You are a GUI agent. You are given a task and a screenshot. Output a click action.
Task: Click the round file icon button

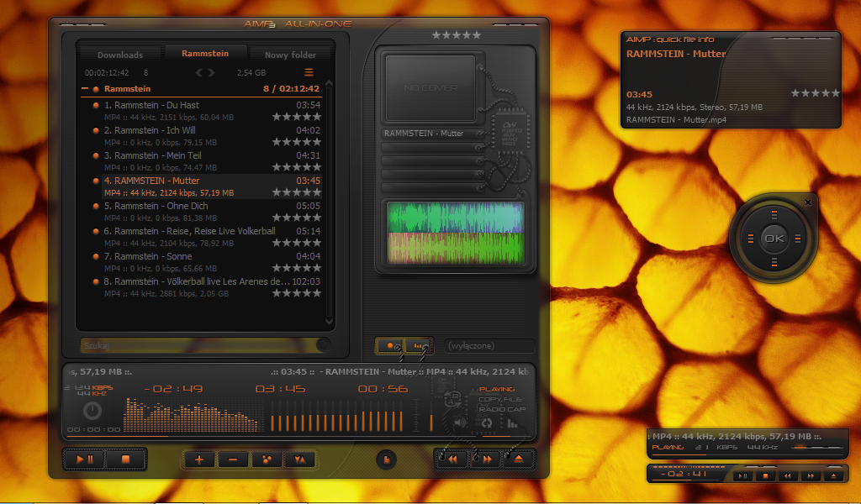tap(386, 459)
